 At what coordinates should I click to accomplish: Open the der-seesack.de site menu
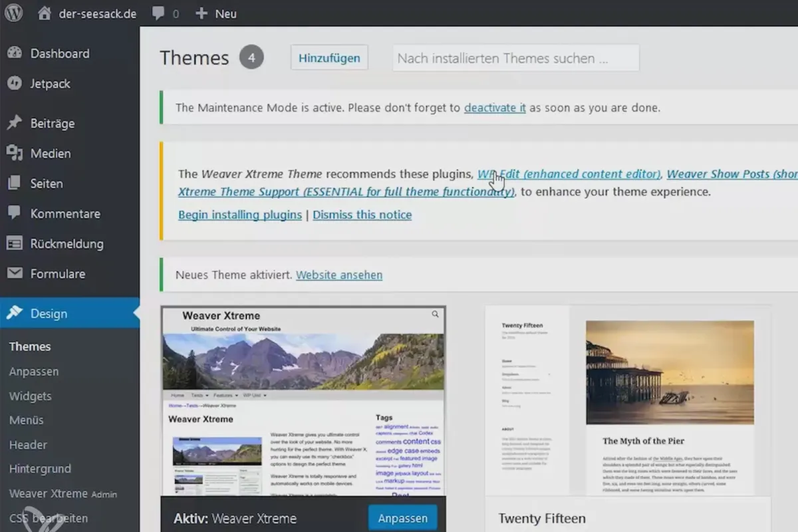[x=96, y=13]
